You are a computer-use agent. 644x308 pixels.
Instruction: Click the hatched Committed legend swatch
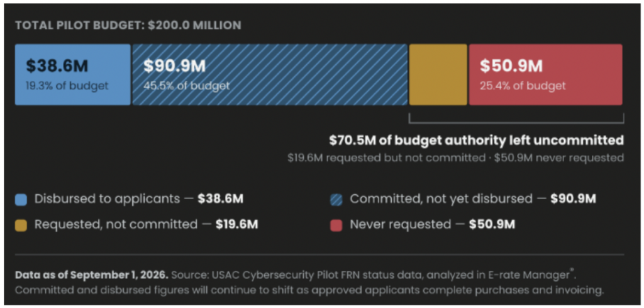tap(336, 200)
